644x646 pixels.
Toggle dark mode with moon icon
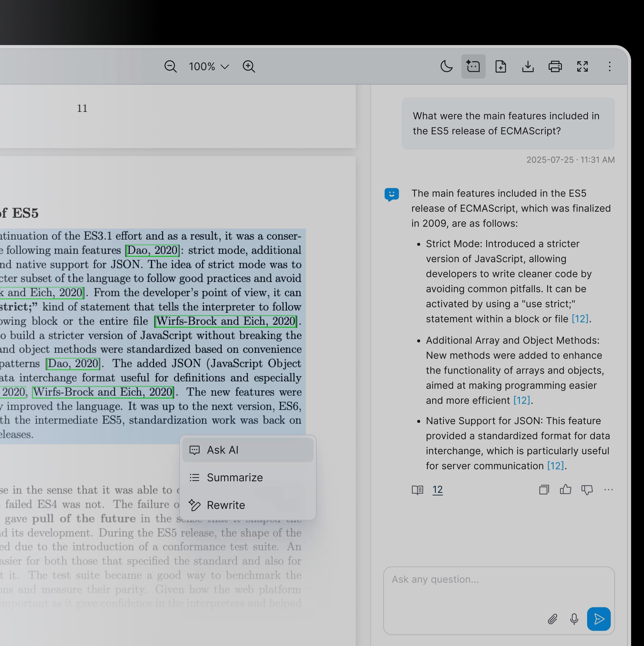click(447, 67)
